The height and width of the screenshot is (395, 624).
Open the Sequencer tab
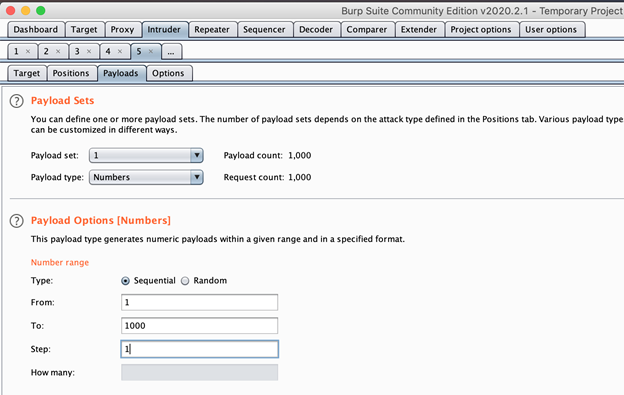(265, 29)
